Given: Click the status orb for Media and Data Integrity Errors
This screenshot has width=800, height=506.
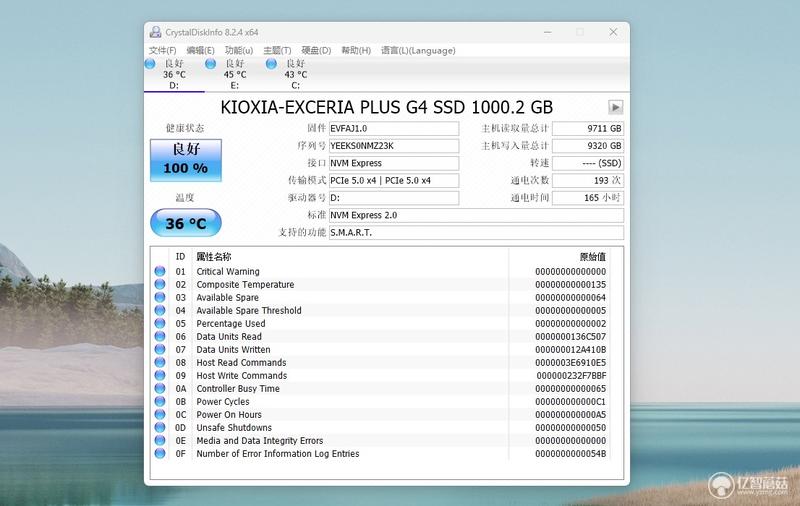Looking at the screenshot, I should click(160, 440).
